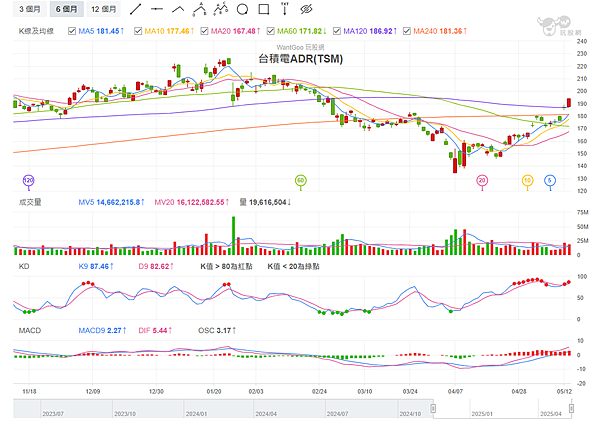Screen dimensions: 600x424
Task: Click the K值 > 80為紅點 legend text
Action: (x=226, y=266)
